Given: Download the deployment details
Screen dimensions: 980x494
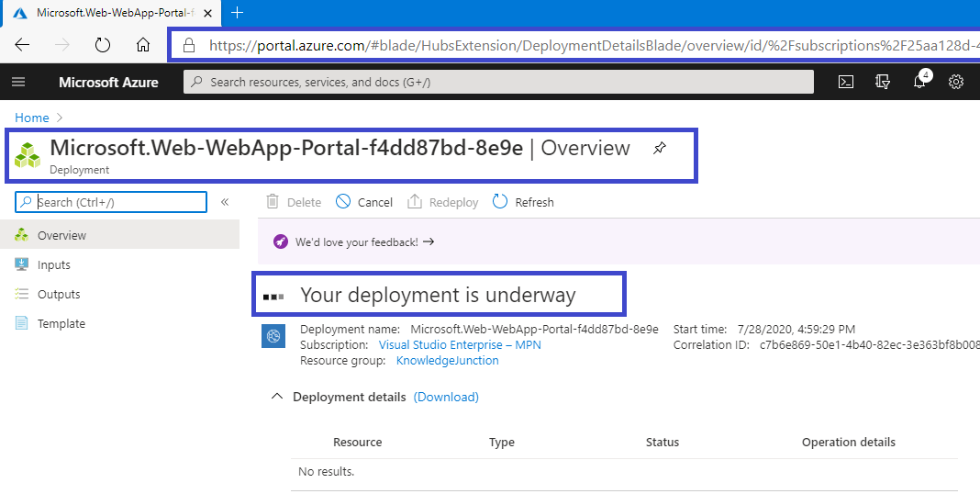Looking at the screenshot, I should [x=446, y=397].
